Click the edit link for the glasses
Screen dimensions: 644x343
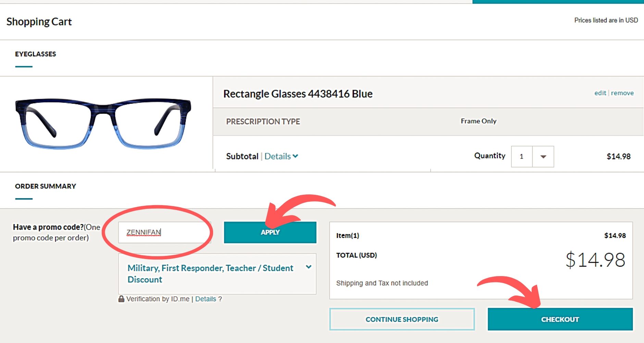(x=600, y=93)
